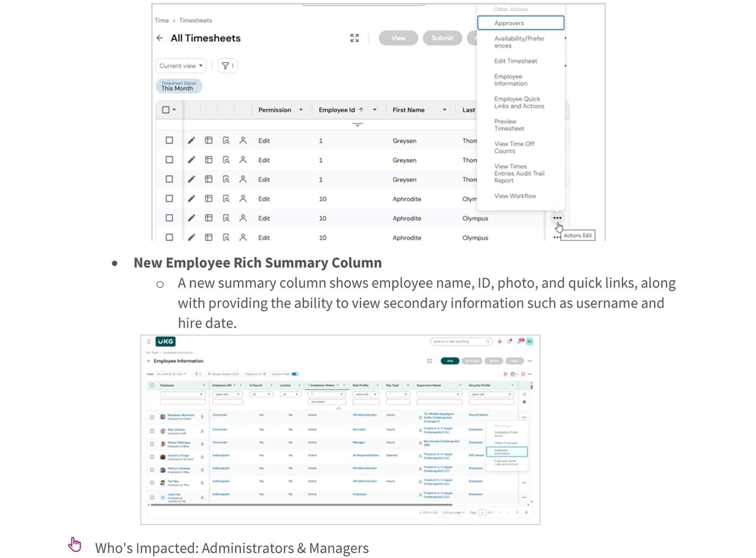
Task: Click the preview magnifier icon in third row
Action: (x=226, y=179)
